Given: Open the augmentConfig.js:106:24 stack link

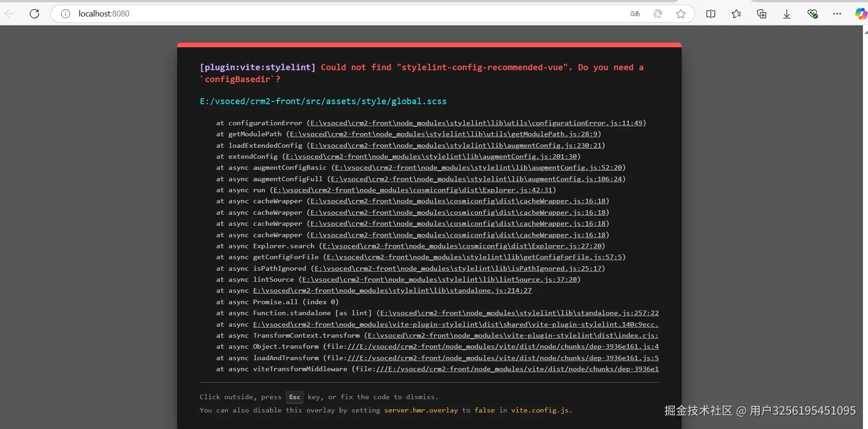Looking at the screenshot, I should [476, 179].
